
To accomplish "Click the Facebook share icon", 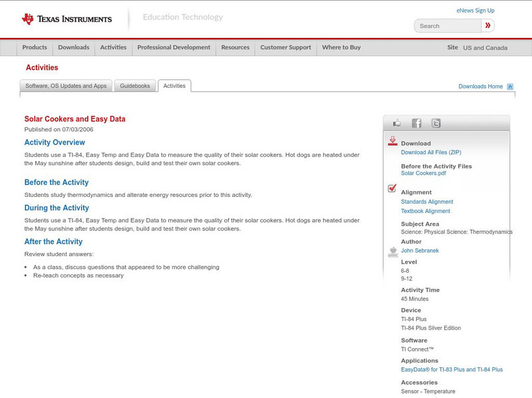I will point(416,122).
